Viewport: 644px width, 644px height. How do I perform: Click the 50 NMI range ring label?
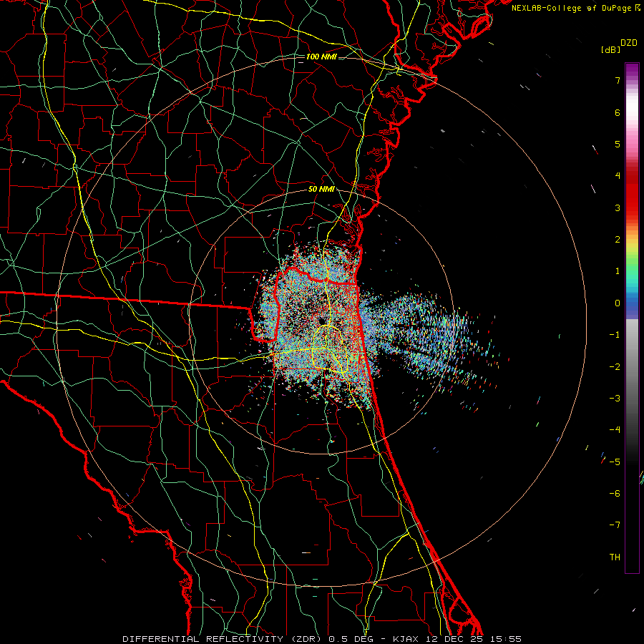(x=321, y=189)
